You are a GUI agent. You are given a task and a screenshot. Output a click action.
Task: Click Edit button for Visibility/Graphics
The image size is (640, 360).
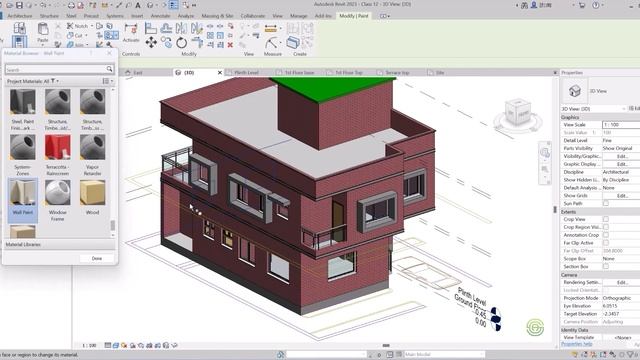click(x=621, y=156)
